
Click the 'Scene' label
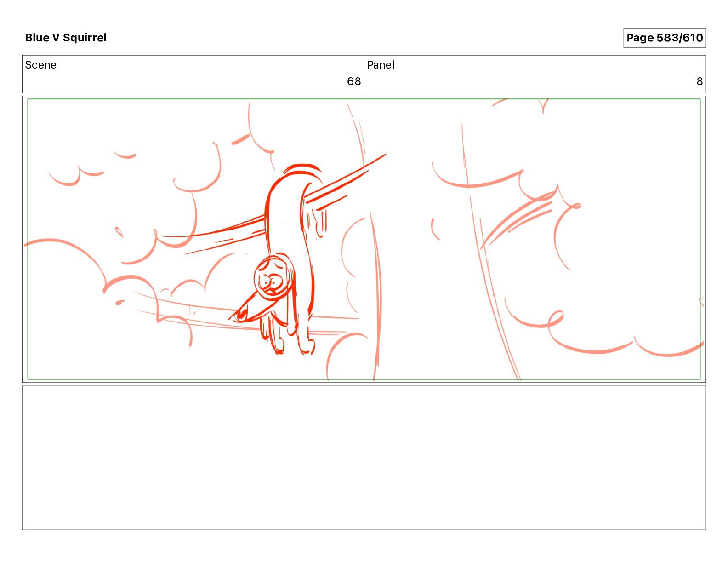coord(40,65)
